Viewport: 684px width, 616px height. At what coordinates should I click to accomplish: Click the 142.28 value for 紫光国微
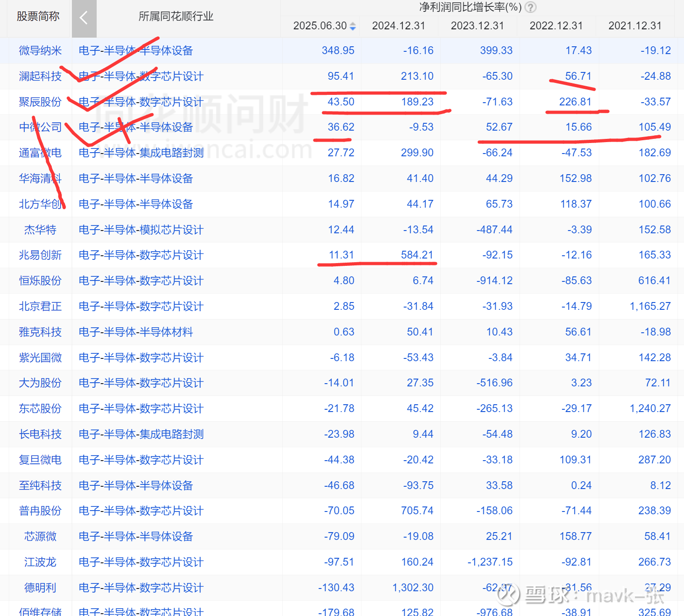pos(655,357)
